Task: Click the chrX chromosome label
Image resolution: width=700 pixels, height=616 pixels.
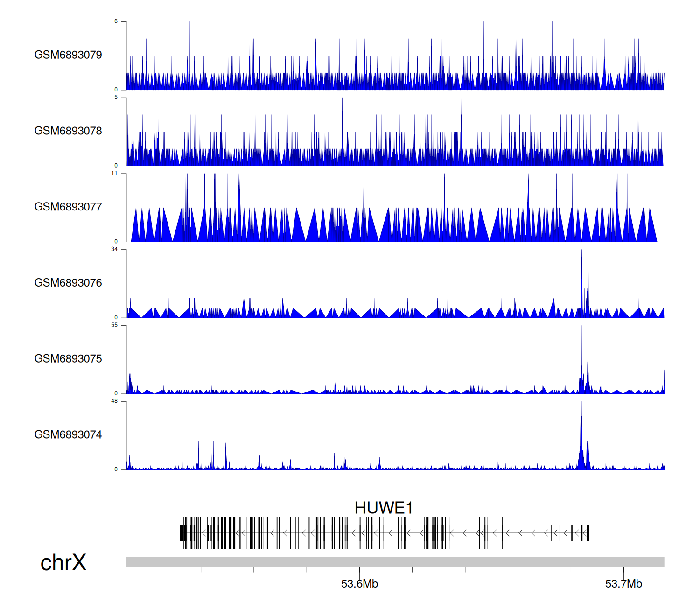Action: click(x=63, y=563)
